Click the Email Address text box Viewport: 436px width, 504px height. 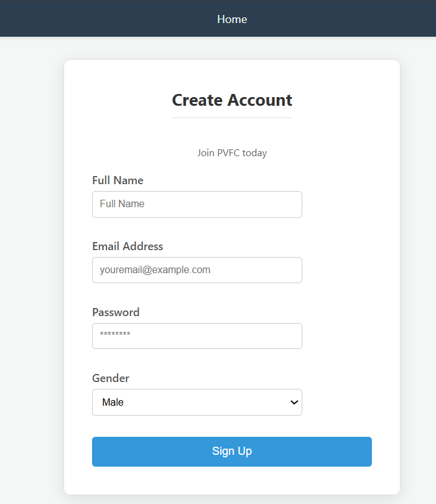[197, 270]
